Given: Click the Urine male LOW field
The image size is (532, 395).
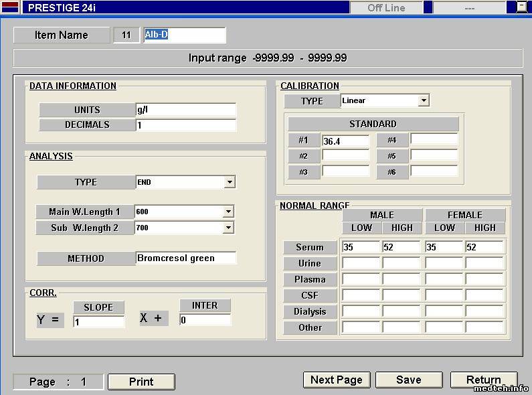Looking at the screenshot, I should click(361, 263).
